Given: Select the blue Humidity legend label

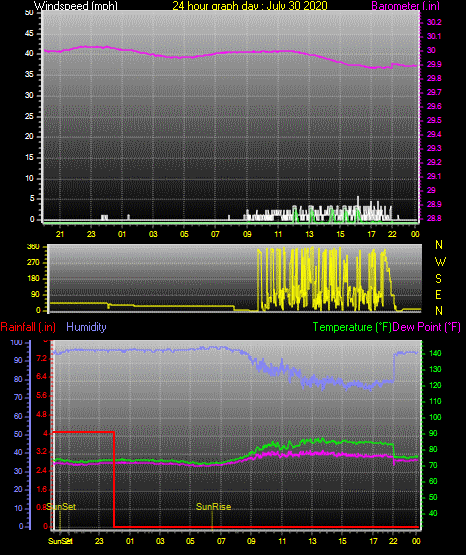Looking at the screenshot, I should 86,327.
